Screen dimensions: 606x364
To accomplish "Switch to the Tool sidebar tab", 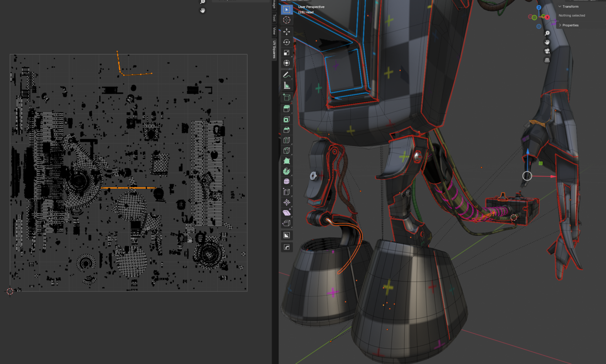I will (x=274, y=18).
